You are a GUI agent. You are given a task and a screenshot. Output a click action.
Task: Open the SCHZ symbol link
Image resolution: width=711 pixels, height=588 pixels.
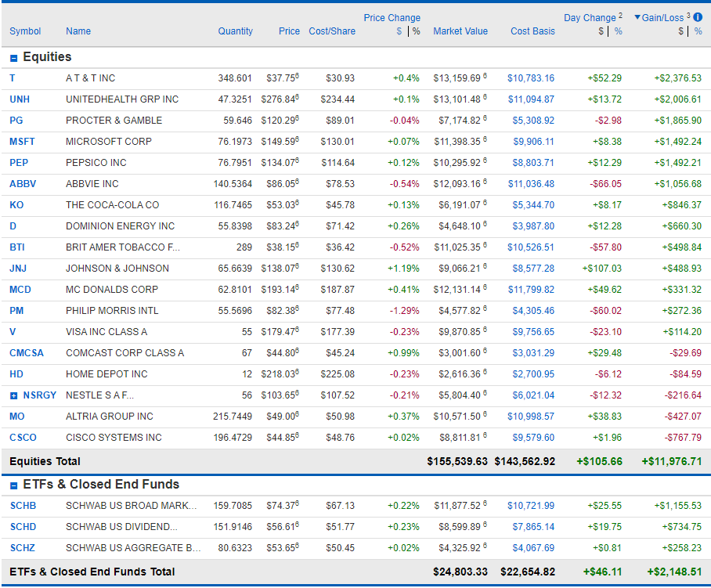pos(22,548)
